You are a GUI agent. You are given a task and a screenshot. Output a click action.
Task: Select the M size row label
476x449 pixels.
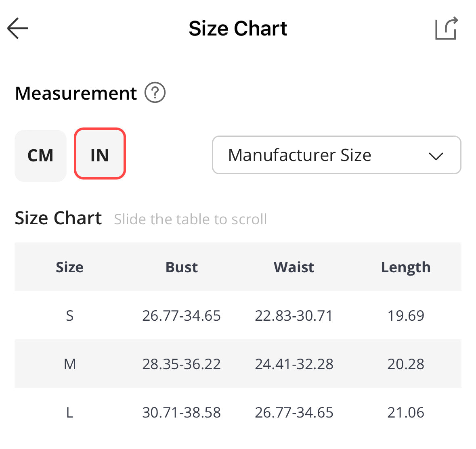[69, 364]
